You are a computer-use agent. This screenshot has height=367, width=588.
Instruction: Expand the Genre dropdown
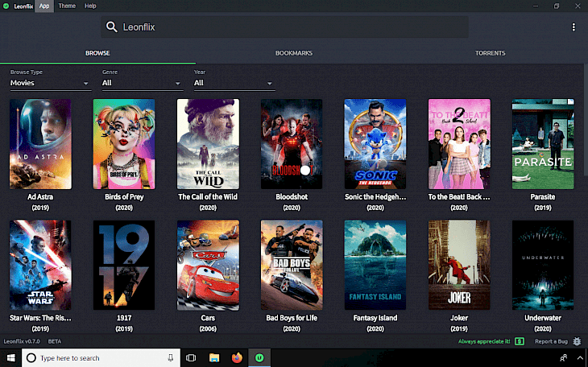[142, 83]
